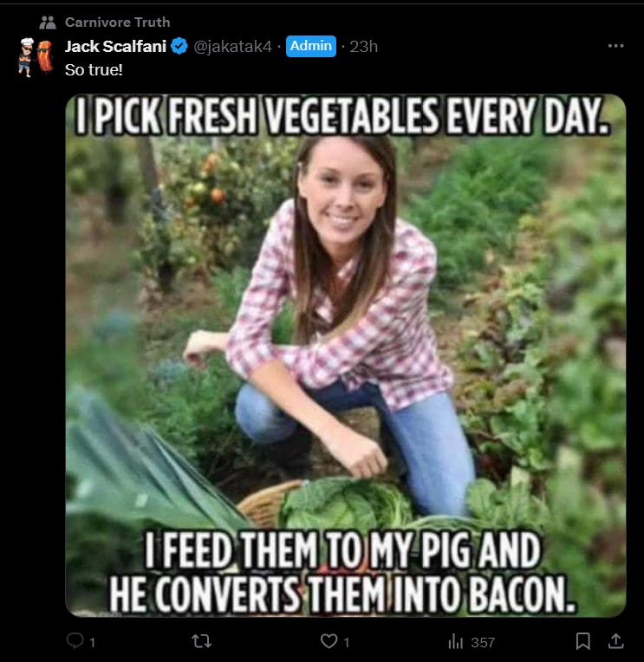Click the blue verified checkmark badge
The height and width of the screenshot is (662, 644).
click(179, 46)
